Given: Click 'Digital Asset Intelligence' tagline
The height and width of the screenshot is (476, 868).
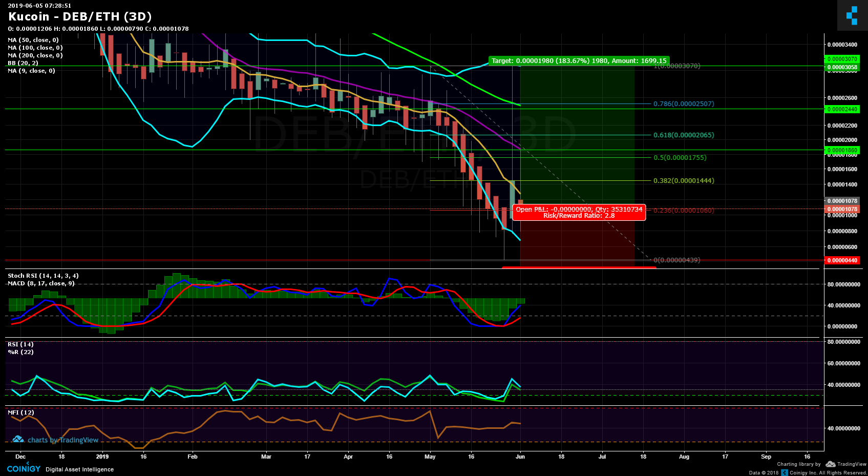Looking at the screenshot, I should click(x=80, y=469).
